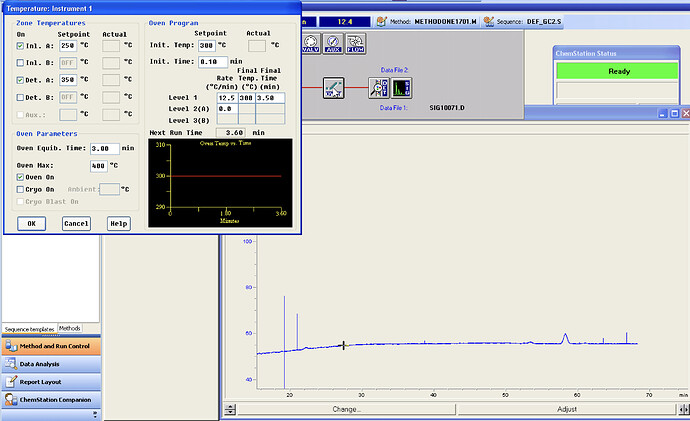Toggle the Inl. A zone checkbox
690x421 pixels.
pos(20,46)
